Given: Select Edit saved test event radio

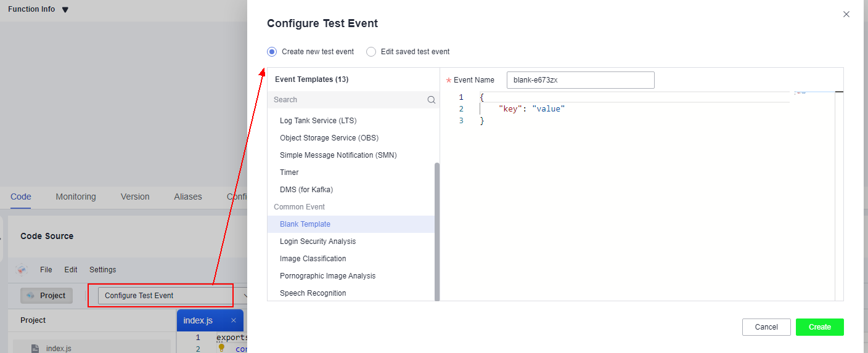Looking at the screenshot, I should click(x=371, y=52).
